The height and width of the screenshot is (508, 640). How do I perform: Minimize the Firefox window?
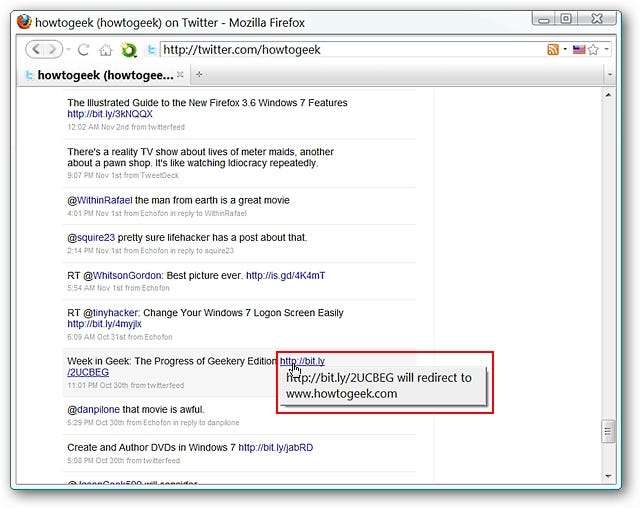coord(544,19)
